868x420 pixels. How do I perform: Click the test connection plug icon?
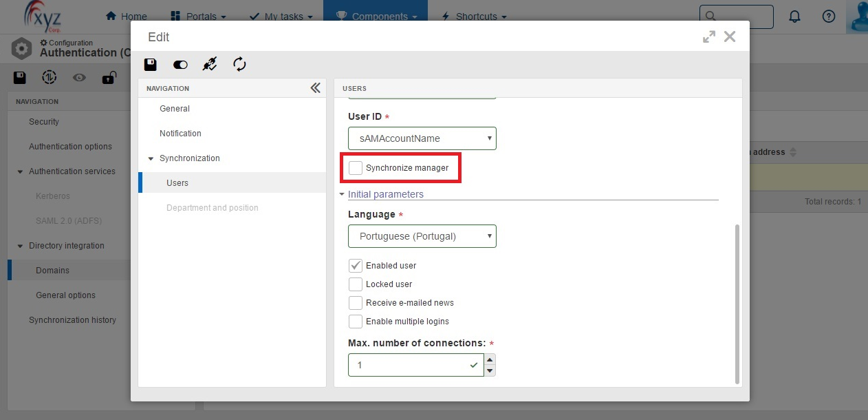click(x=210, y=65)
